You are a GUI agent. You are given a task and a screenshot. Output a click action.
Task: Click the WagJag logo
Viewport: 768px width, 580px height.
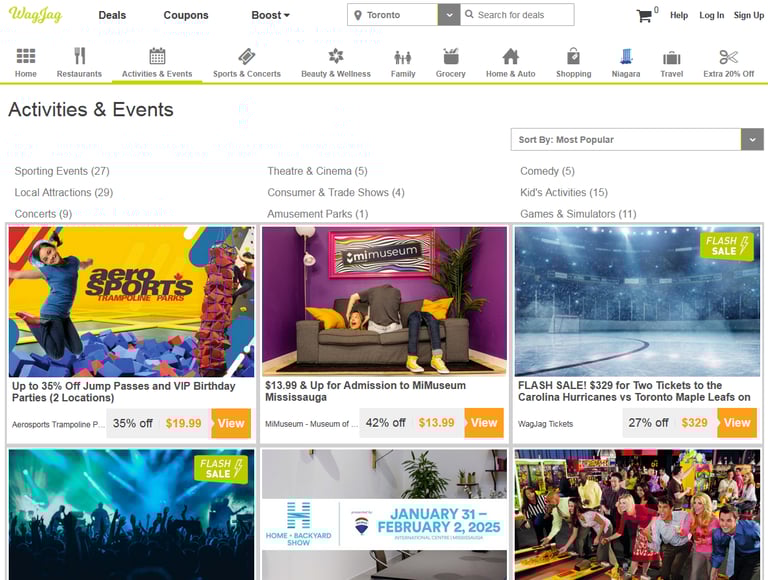35,15
